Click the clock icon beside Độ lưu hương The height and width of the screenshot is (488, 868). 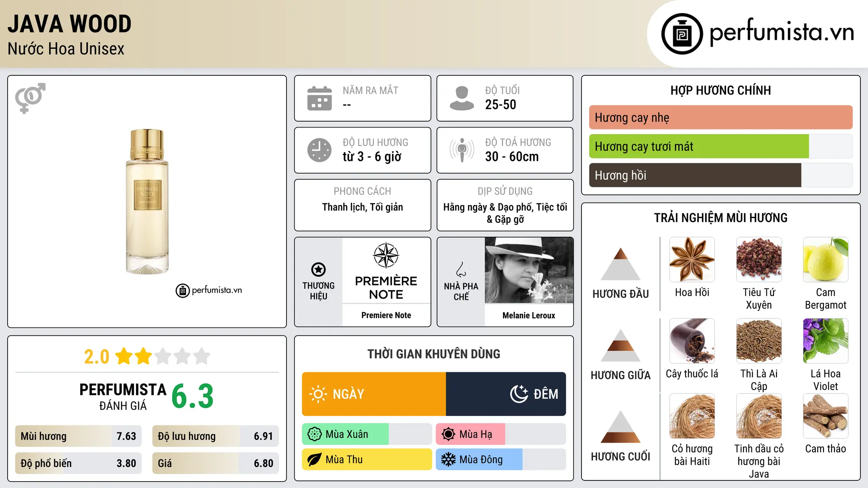point(320,150)
